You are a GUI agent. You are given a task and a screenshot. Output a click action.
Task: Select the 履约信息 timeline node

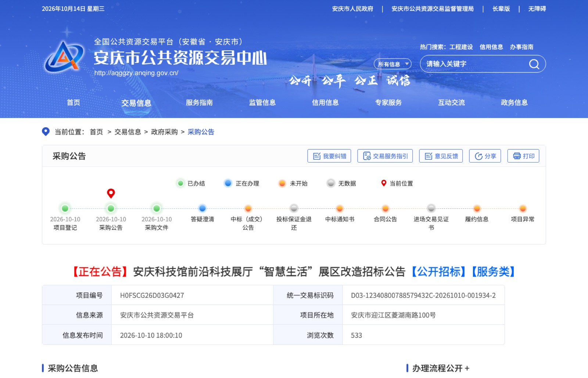[x=477, y=208]
